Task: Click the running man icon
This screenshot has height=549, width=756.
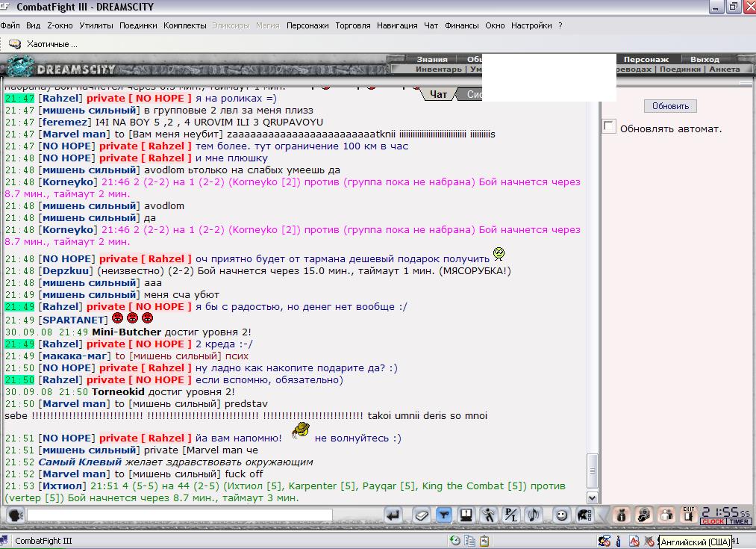Action: click(488, 515)
